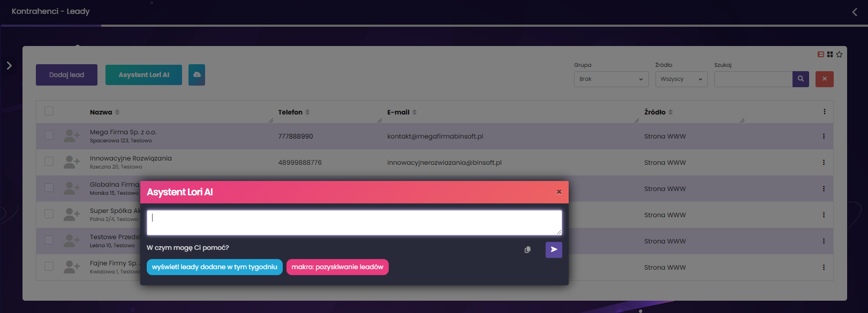Tick the select-all checkbox in header
This screenshot has height=313, width=868.
[x=49, y=111]
